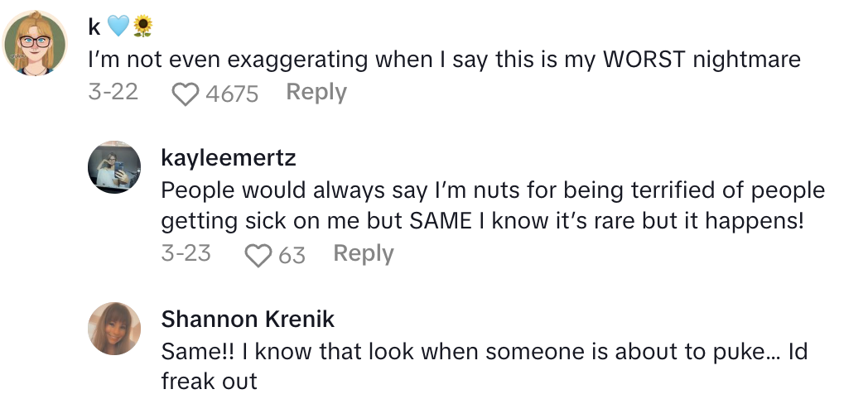Image resolution: width=868 pixels, height=399 pixels.
Task: Click the 63 likes count
Action: tap(292, 255)
